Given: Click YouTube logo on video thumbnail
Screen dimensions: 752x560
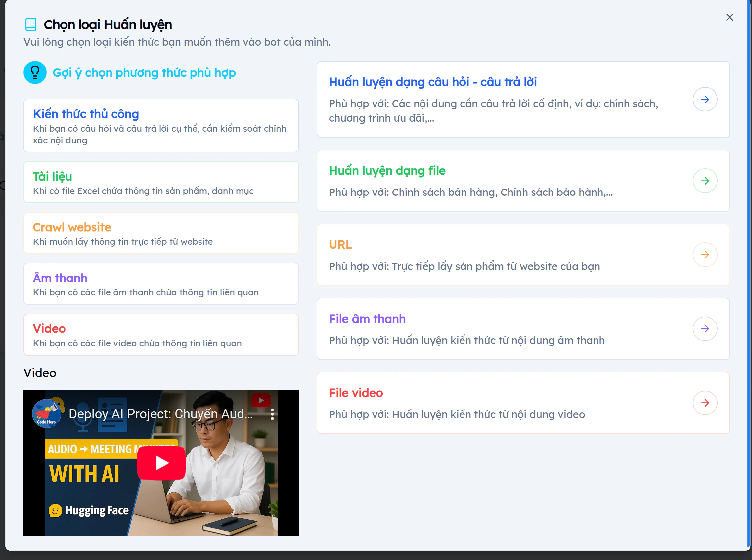Looking at the screenshot, I should pyautogui.click(x=261, y=400).
